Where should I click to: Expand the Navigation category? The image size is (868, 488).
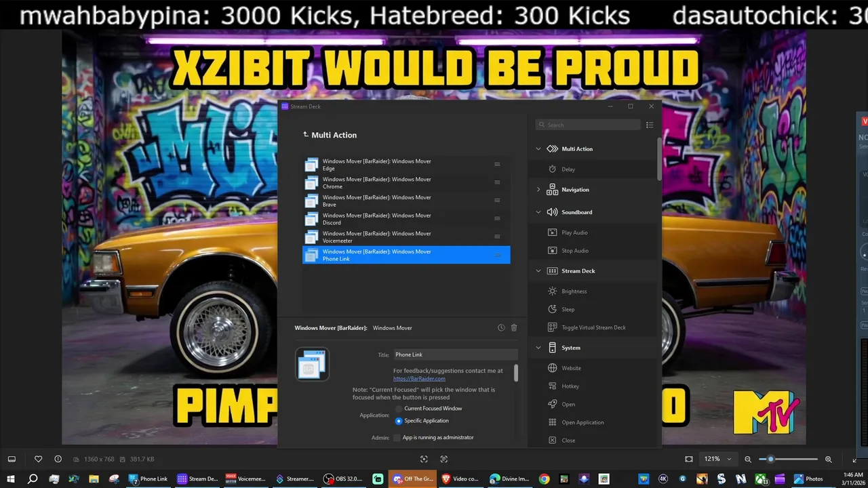coord(538,190)
